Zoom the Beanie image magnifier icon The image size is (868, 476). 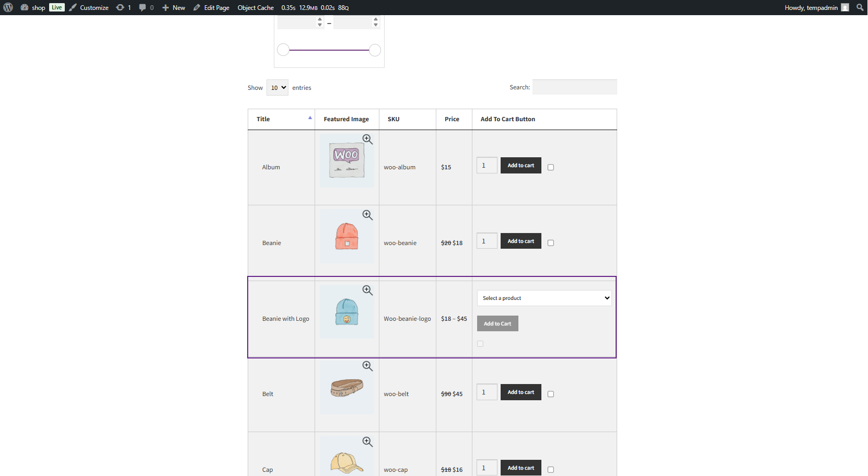point(367,215)
